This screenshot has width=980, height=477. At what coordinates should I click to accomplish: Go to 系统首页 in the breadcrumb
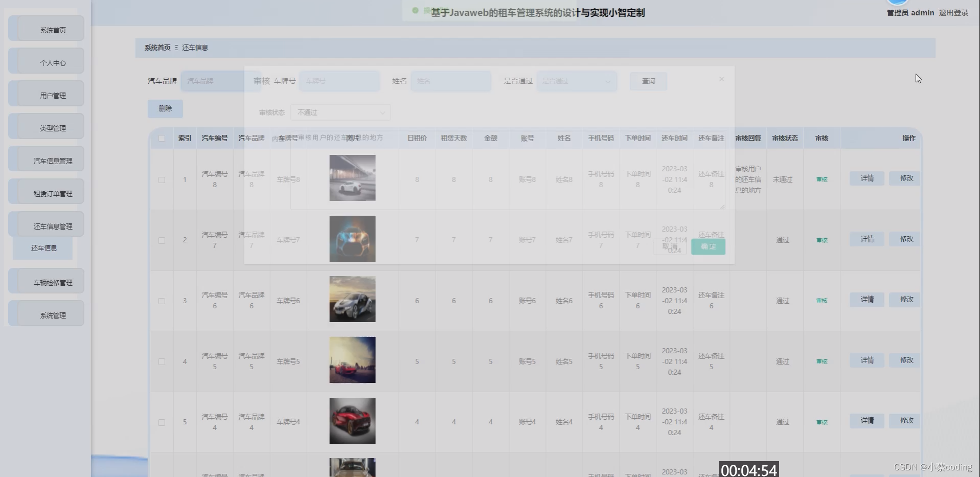pyautogui.click(x=157, y=48)
